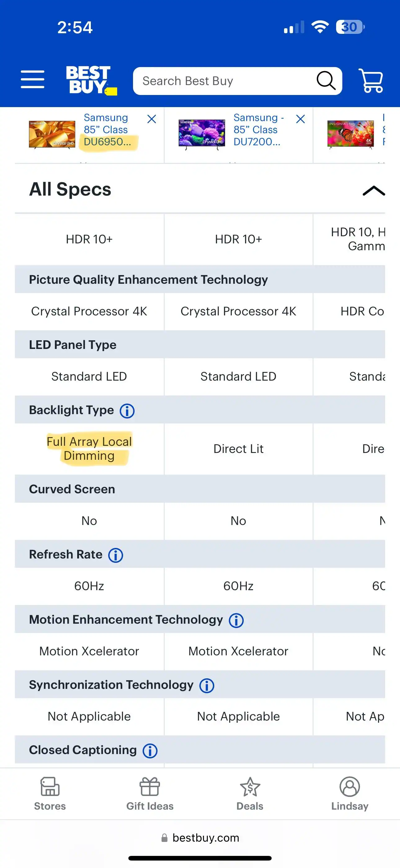Go to the Stores tab

coord(50,794)
